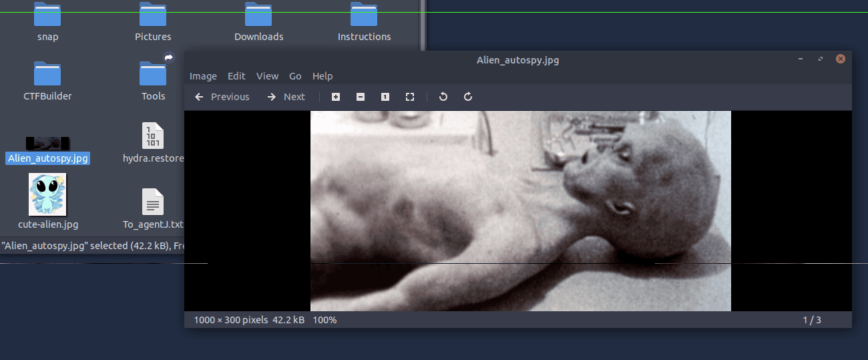The image size is (868, 360).
Task: Fit image to window with best-fit icon
Action: [410, 97]
